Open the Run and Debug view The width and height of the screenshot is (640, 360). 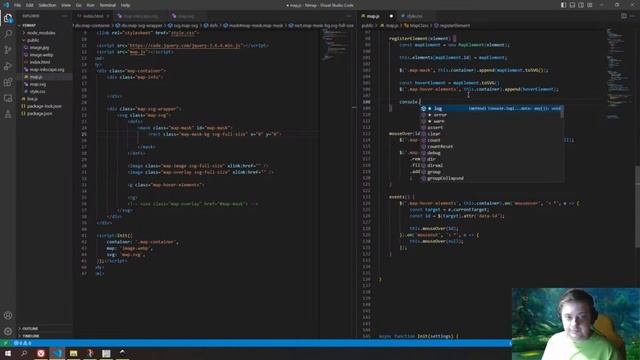click(x=8, y=66)
